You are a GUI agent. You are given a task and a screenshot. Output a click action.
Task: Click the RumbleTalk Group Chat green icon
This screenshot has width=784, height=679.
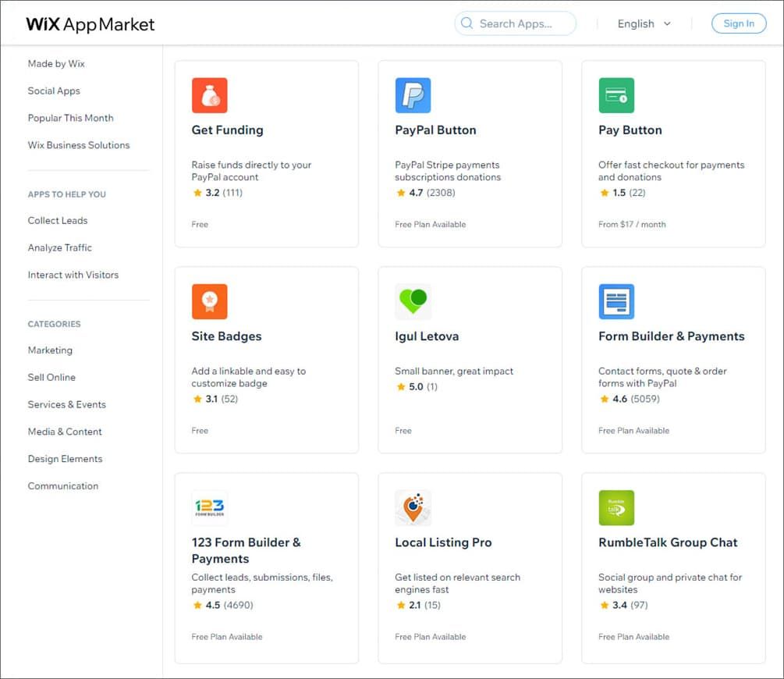pyautogui.click(x=616, y=507)
